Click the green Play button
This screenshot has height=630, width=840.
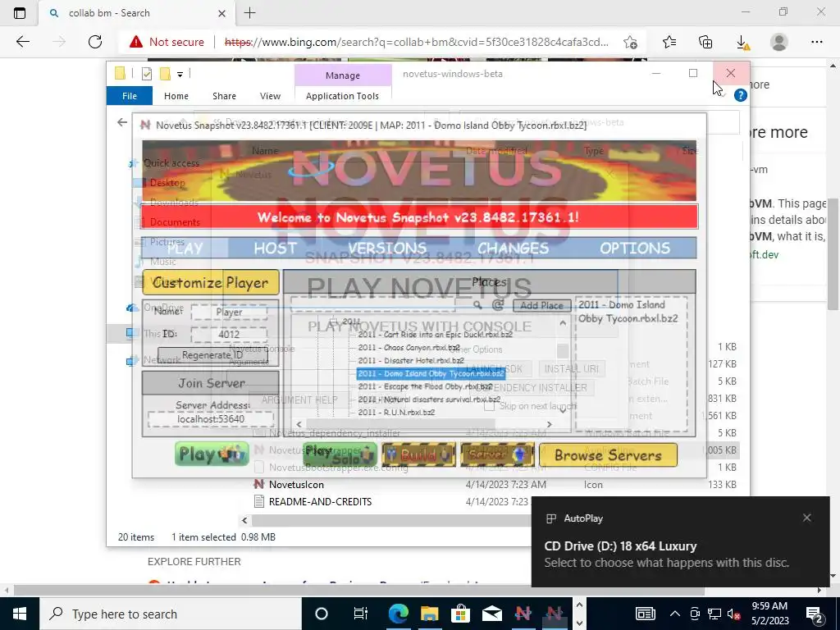tap(212, 454)
